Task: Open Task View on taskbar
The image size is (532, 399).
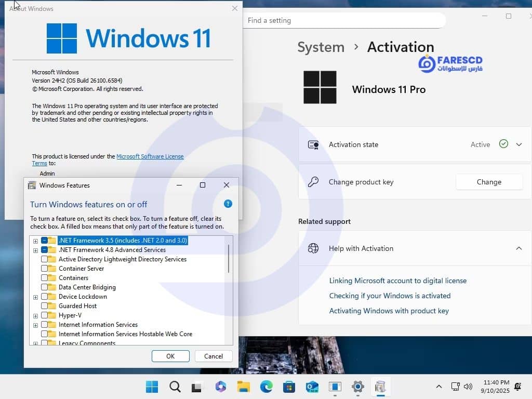Action: 197,387
